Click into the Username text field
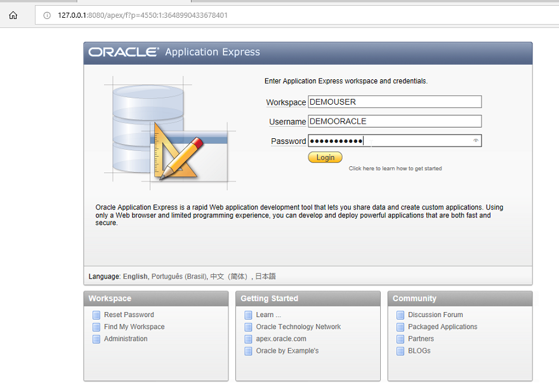559x392 pixels. pos(394,121)
